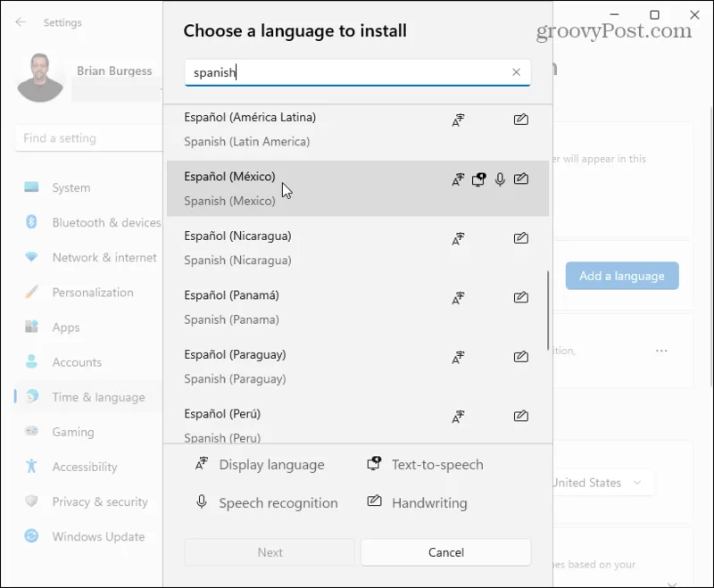Open Privacy & security settings

[x=88, y=501]
